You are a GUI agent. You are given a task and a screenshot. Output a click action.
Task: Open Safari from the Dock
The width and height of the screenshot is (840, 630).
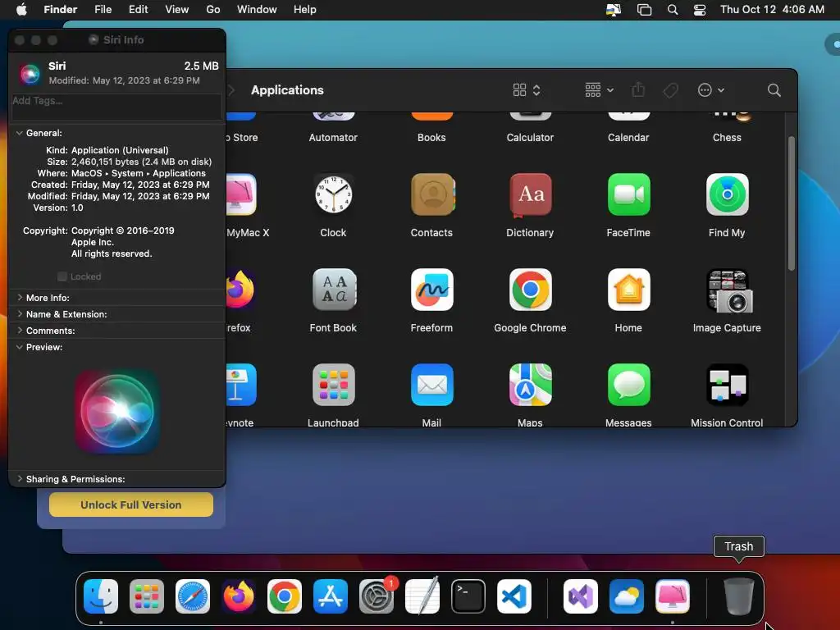click(x=193, y=596)
